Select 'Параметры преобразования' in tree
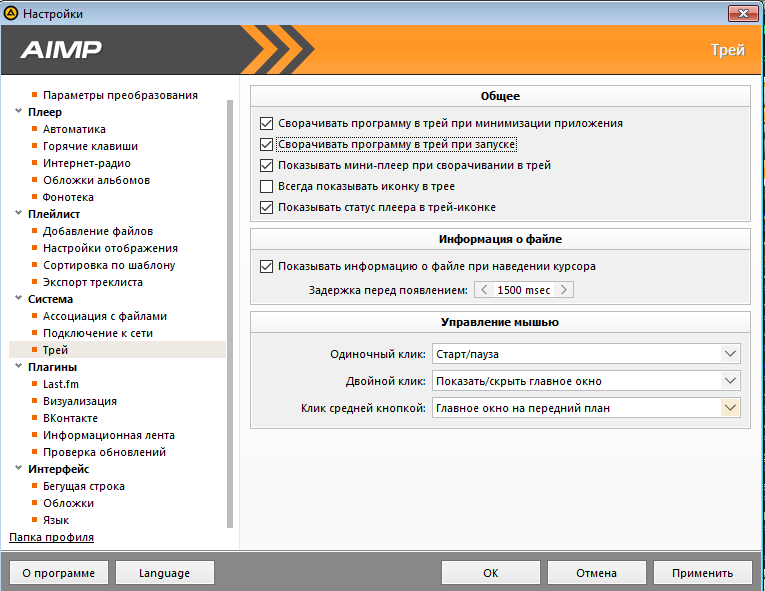Screen dimensions: 765x591 (120, 95)
